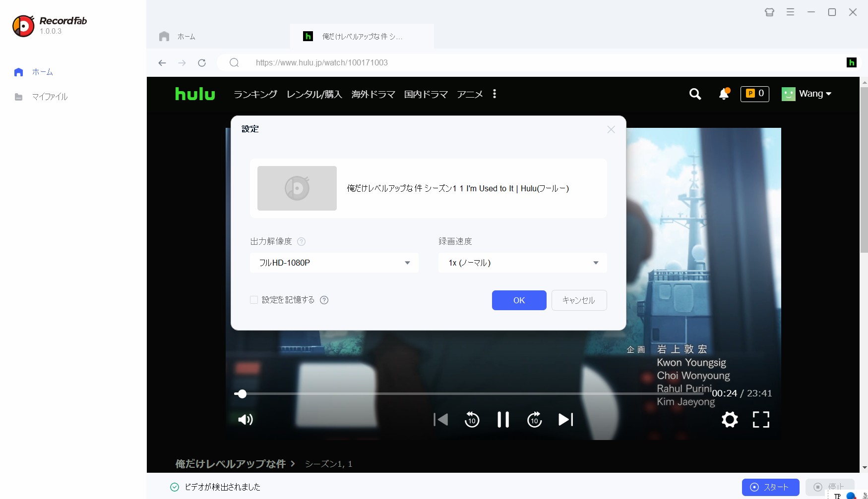Open ランキング in Hulu navigation
This screenshot has height=499, width=868.
pyautogui.click(x=255, y=94)
